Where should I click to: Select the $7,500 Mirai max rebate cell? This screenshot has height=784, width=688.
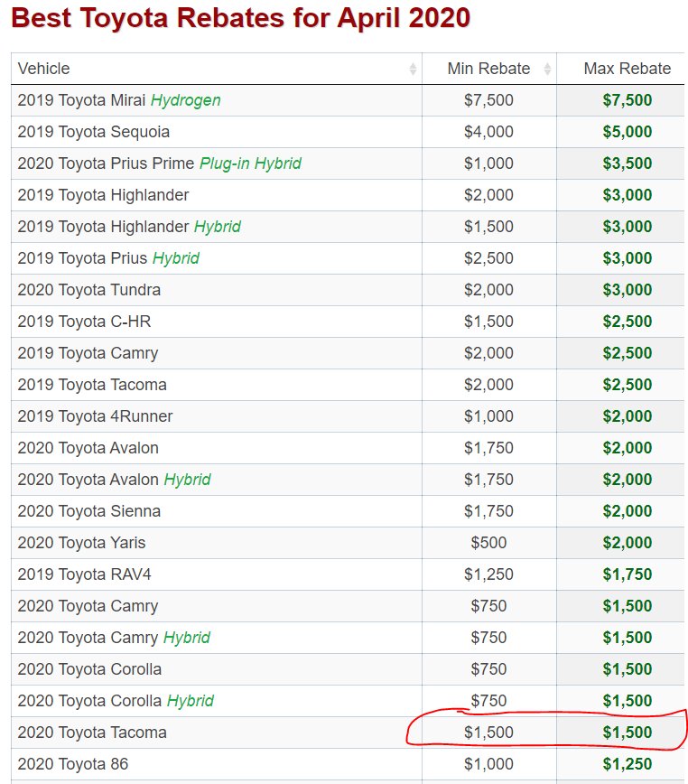627,100
